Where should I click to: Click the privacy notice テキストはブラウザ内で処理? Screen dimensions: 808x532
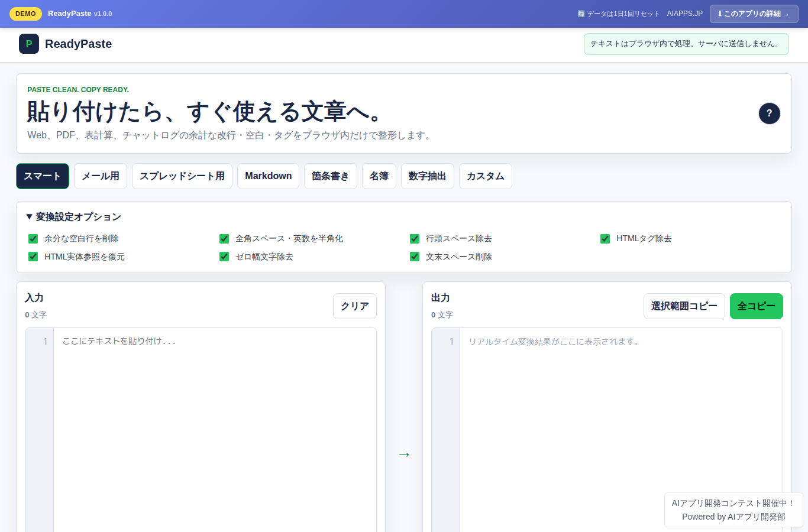(x=686, y=44)
